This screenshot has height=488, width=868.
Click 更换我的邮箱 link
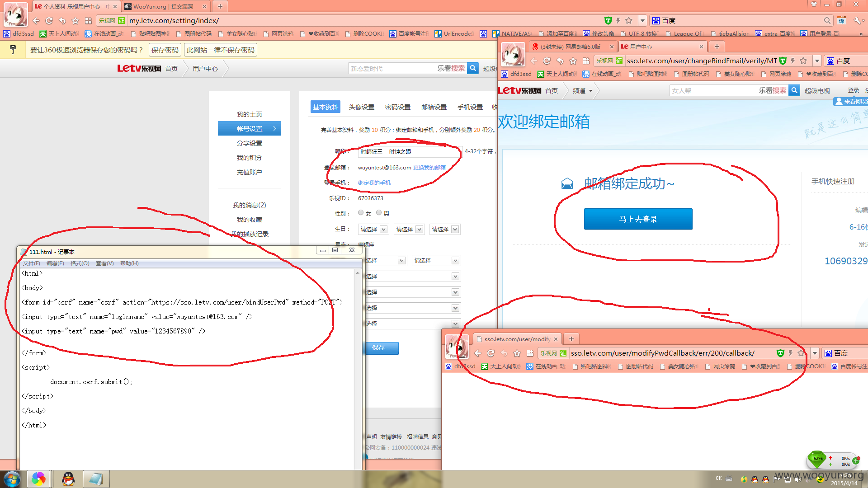(429, 168)
